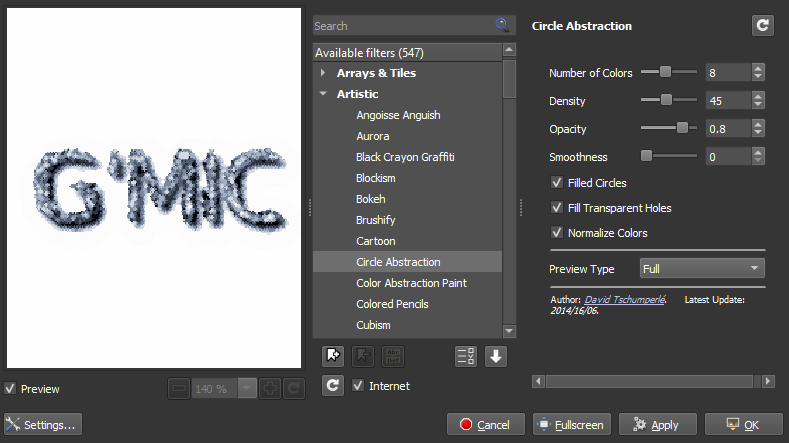Viewport: 789px width, 443px height.
Task: Click the Fullscreen button
Action: [x=572, y=424]
